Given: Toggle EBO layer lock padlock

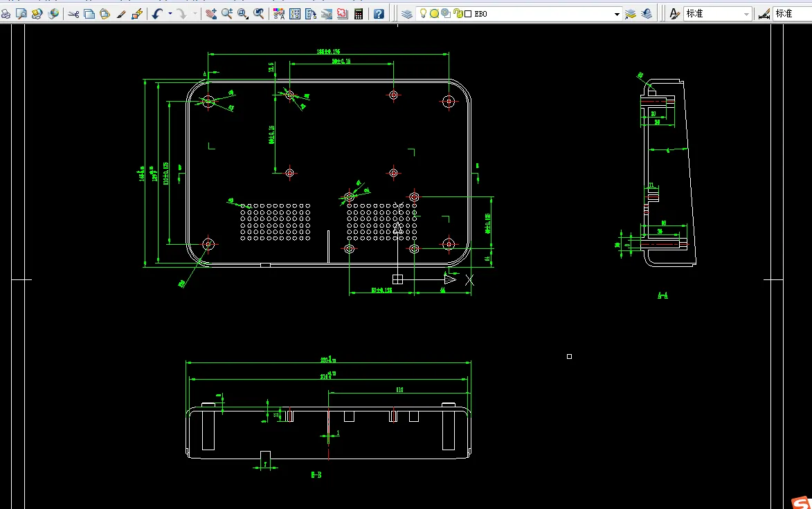Looking at the screenshot, I should coord(458,13).
